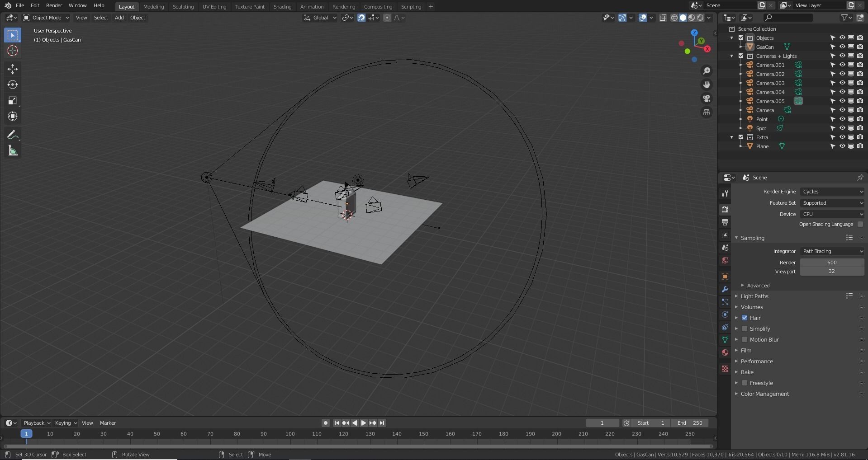Switch to wireframe viewport shading

pyautogui.click(x=674, y=18)
